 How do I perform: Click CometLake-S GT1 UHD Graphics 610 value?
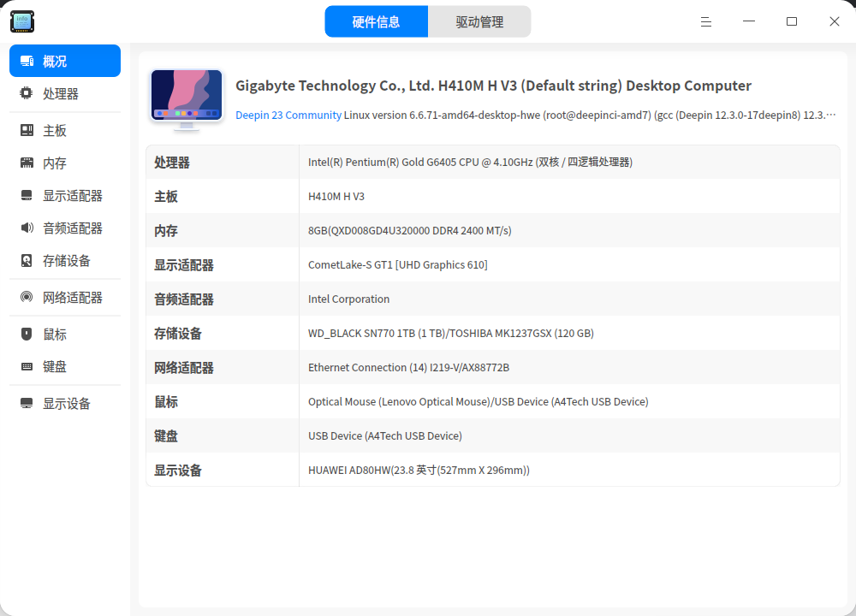click(x=397, y=265)
